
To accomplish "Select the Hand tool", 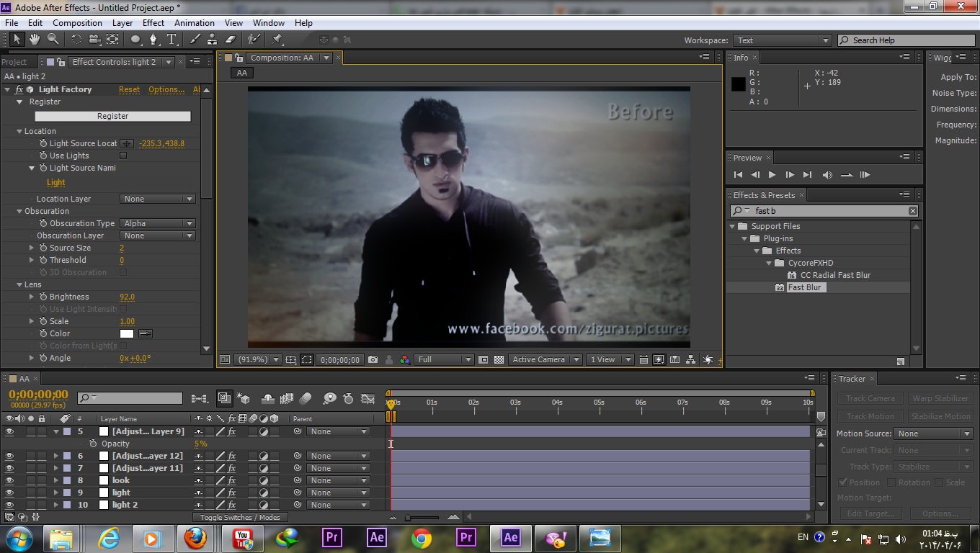I will 35,40.
